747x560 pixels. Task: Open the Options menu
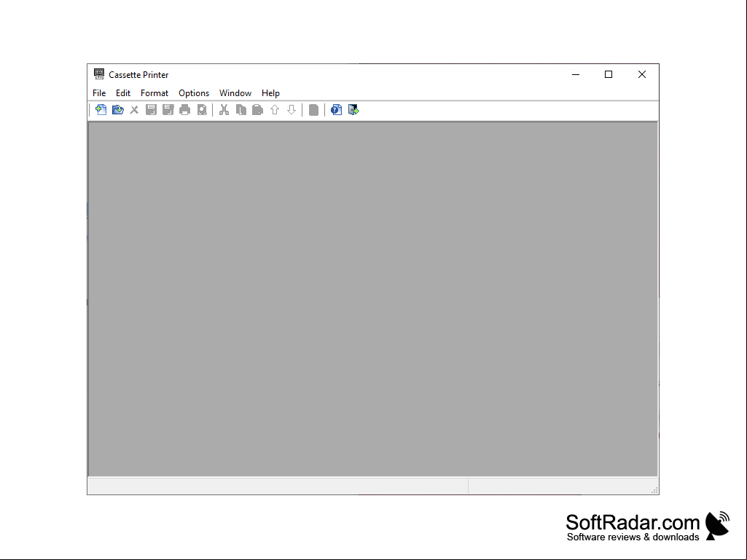(x=194, y=93)
